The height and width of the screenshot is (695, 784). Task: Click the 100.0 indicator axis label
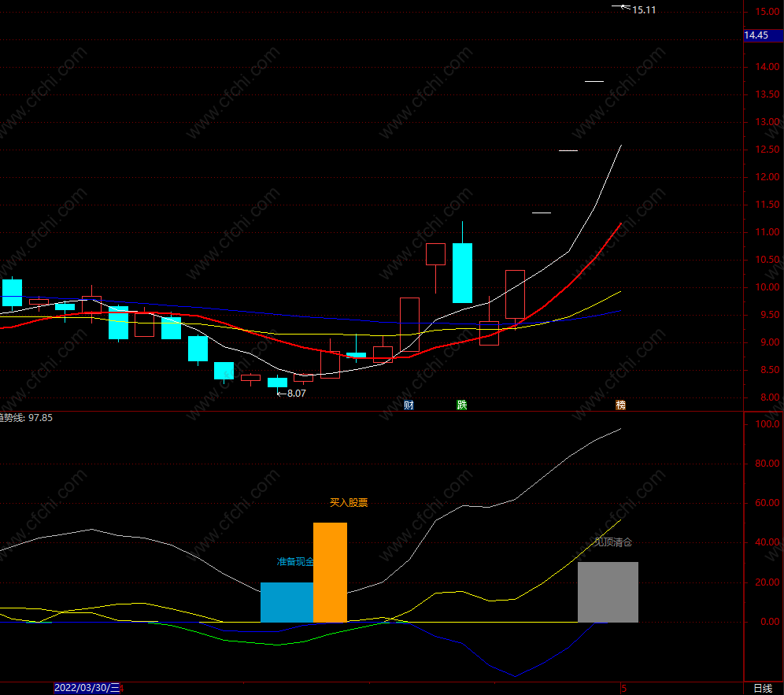point(767,424)
